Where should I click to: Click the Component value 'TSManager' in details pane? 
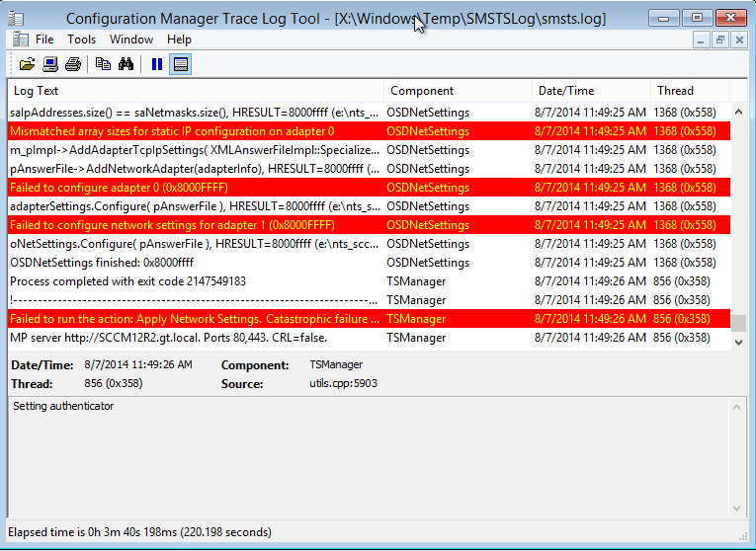(336, 364)
